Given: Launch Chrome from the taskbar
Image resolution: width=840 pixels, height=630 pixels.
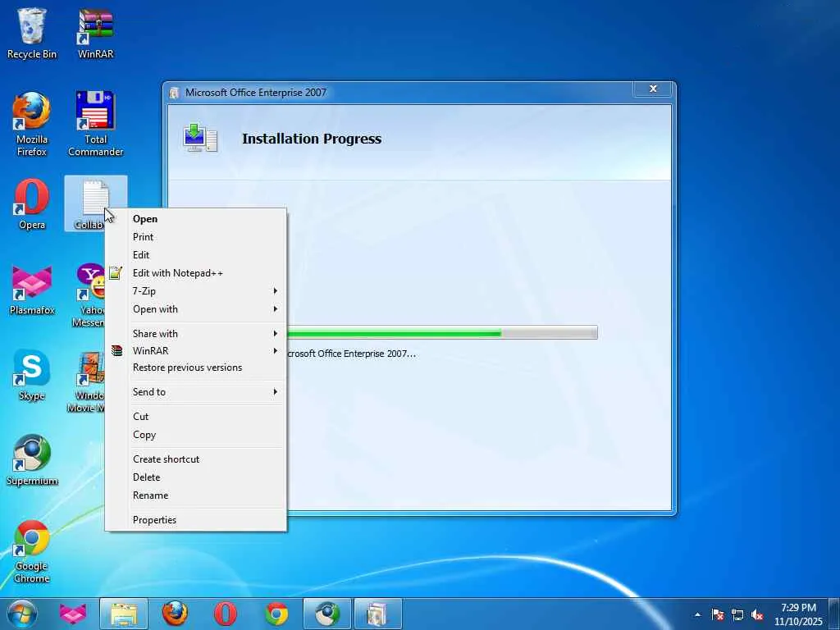Looking at the screenshot, I should pyautogui.click(x=276, y=614).
